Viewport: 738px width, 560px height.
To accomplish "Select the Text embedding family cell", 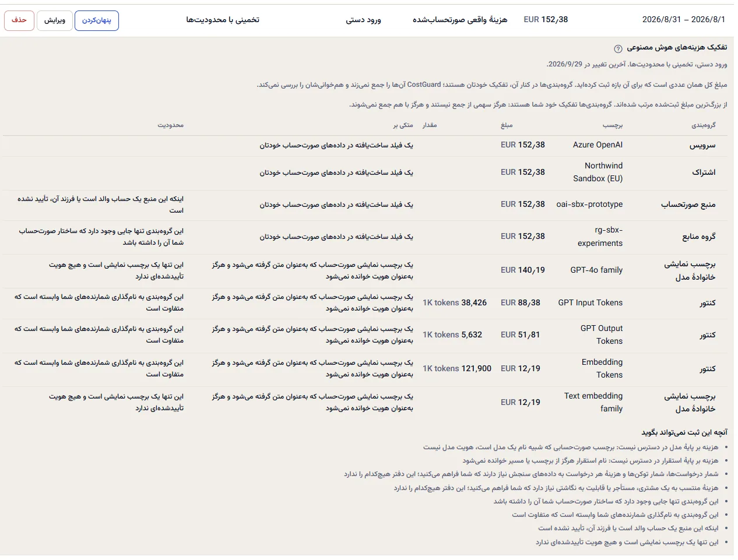I will tap(593, 403).
